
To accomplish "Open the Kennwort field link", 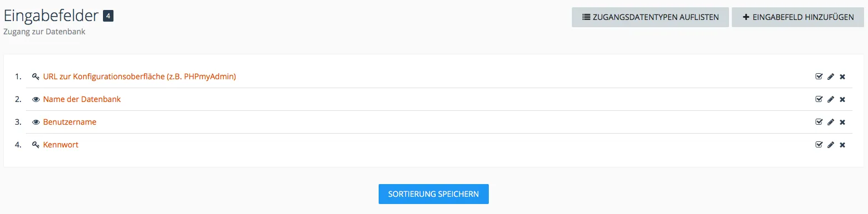I will [x=60, y=145].
